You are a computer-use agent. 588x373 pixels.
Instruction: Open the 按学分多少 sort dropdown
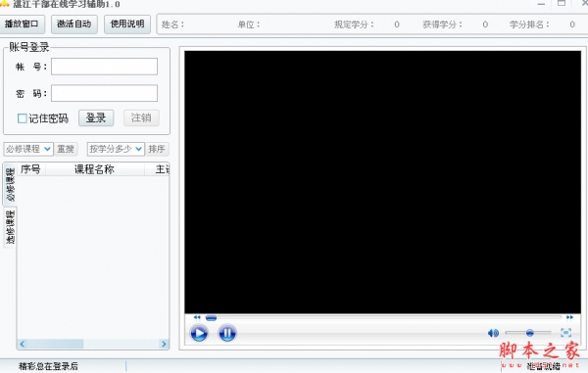click(116, 149)
